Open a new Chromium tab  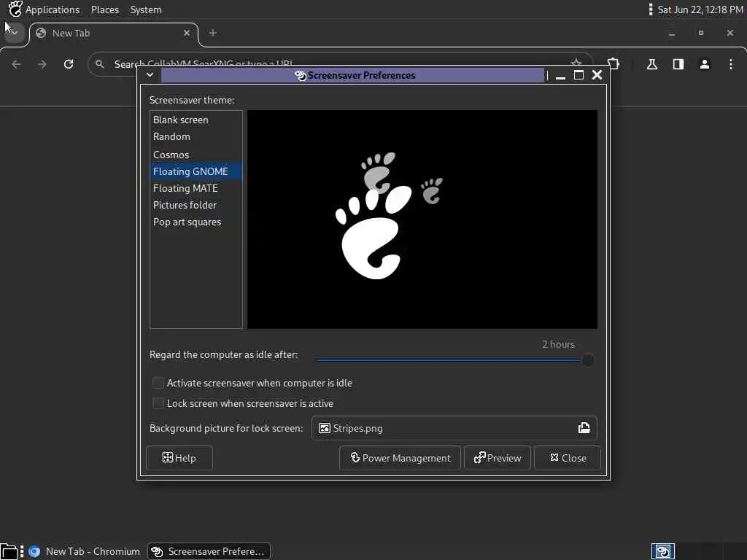point(213,33)
